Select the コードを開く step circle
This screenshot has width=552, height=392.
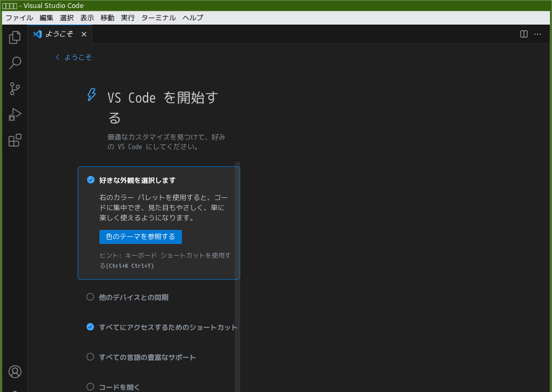(90, 387)
